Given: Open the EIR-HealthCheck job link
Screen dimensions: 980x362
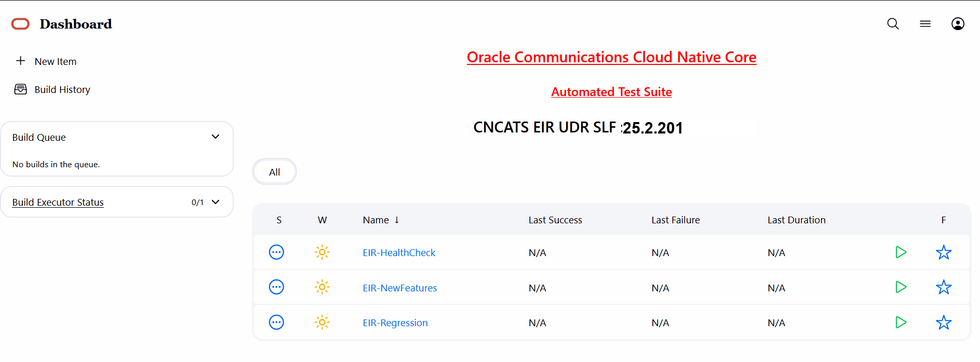Looking at the screenshot, I should pyautogui.click(x=399, y=253).
